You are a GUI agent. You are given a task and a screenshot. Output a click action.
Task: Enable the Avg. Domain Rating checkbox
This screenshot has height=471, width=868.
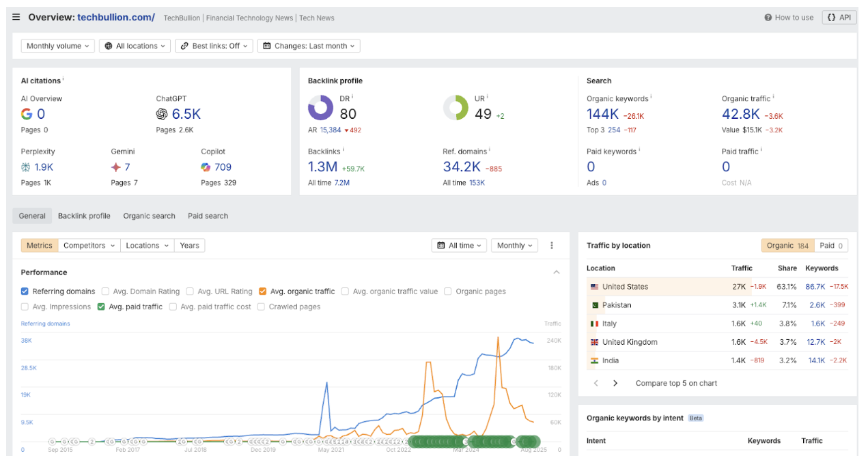tap(105, 291)
